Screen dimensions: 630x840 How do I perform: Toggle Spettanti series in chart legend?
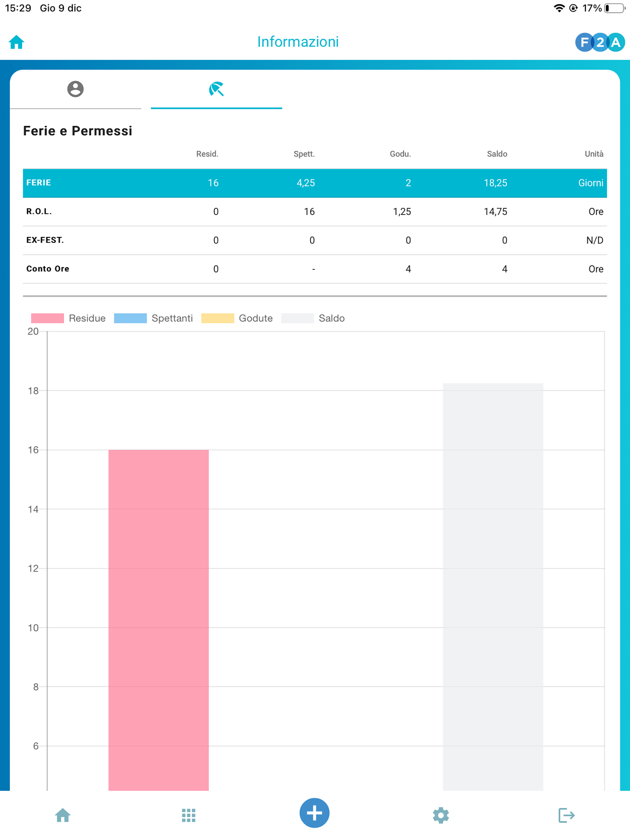154,318
